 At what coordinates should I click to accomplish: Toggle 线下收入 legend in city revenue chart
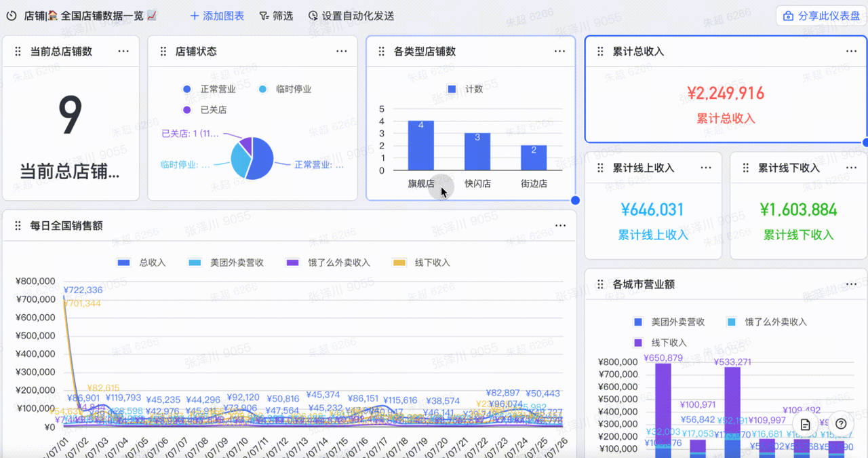click(660, 343)
